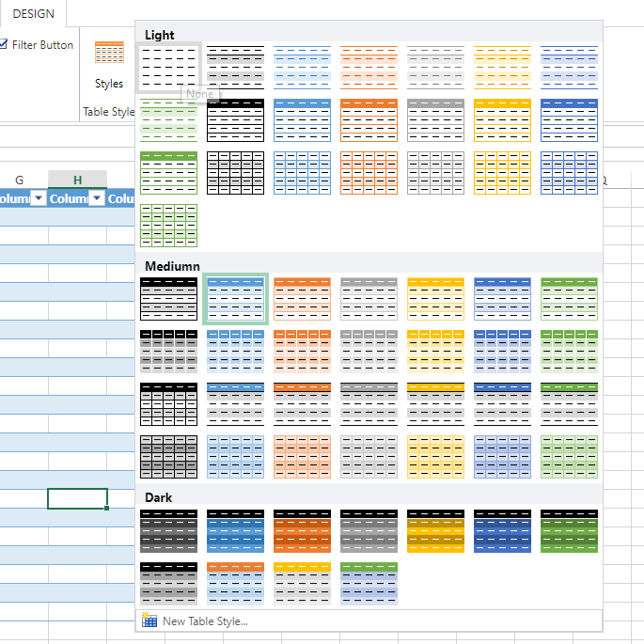Choose the black header Light table style

[235, 120]
